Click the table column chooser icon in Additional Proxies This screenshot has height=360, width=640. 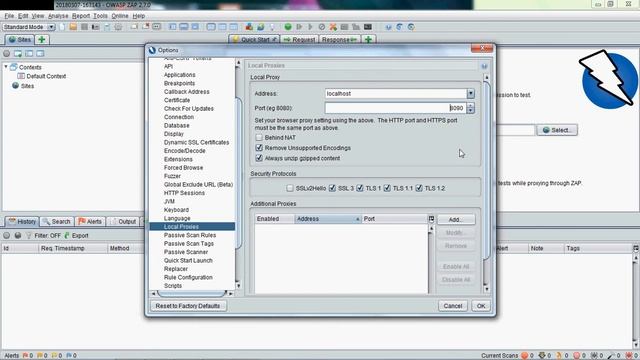pyautogui.click(x=431, y=219)
